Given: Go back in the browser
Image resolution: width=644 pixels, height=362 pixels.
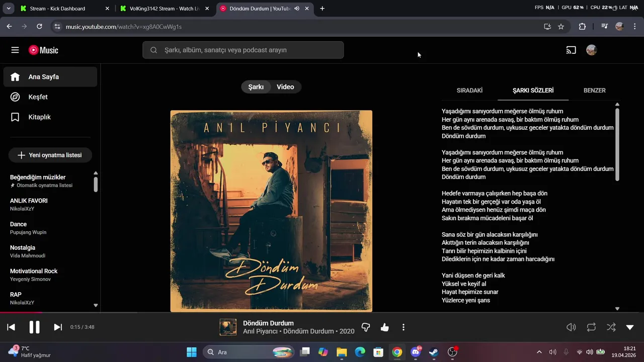Looking at the screenshot, I should [9, 27].
